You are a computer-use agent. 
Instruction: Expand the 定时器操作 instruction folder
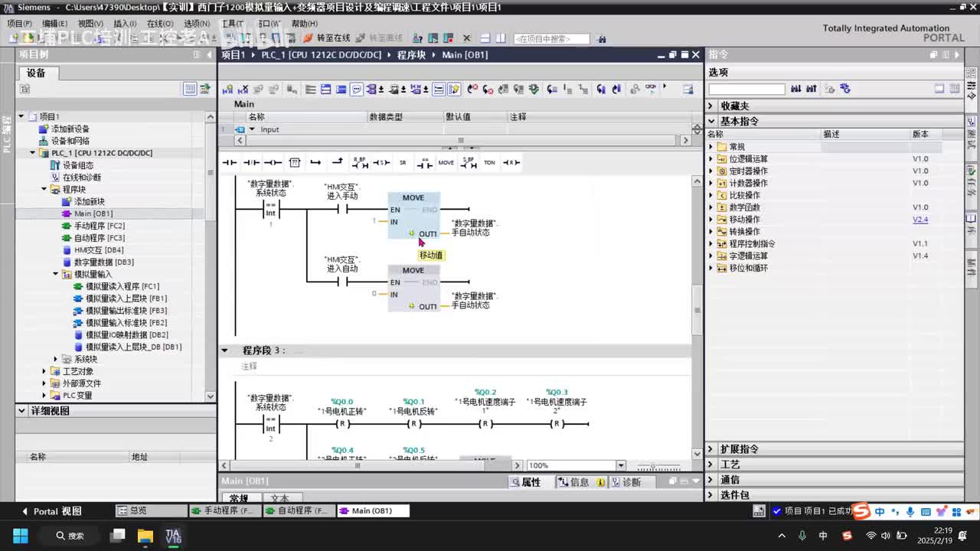point(710,171)
